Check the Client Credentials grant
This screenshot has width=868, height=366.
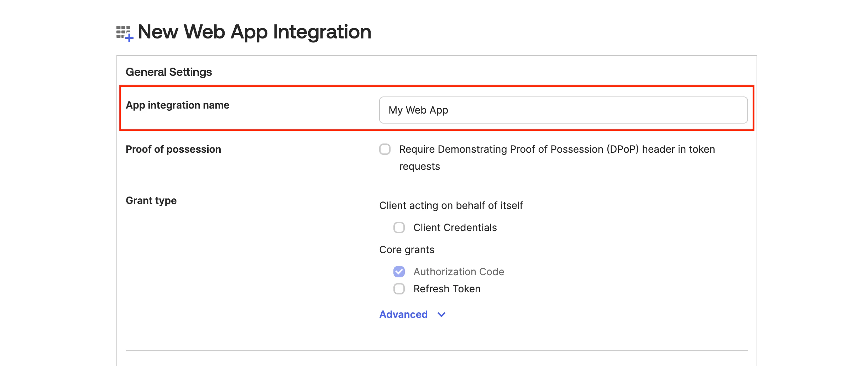pos(399,228)
